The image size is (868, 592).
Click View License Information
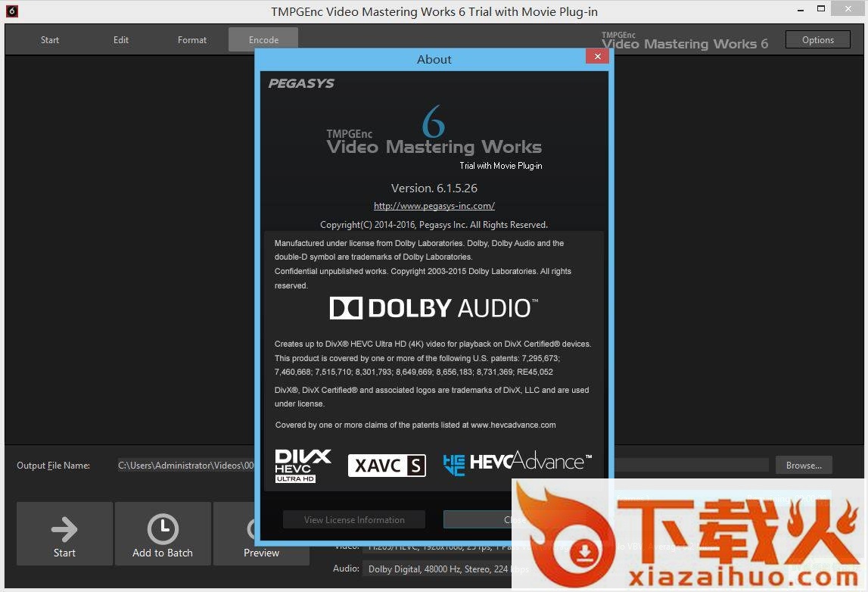354,519
